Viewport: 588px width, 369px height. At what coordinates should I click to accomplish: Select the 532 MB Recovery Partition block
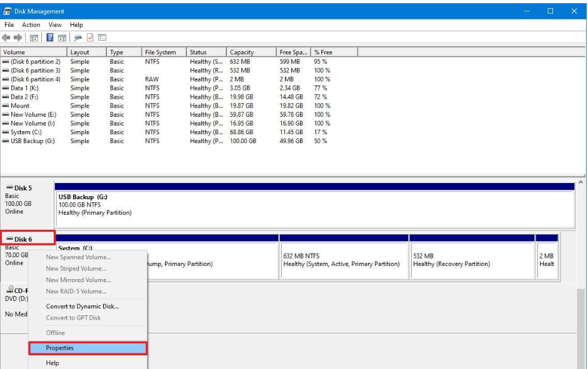pos(472,260)
